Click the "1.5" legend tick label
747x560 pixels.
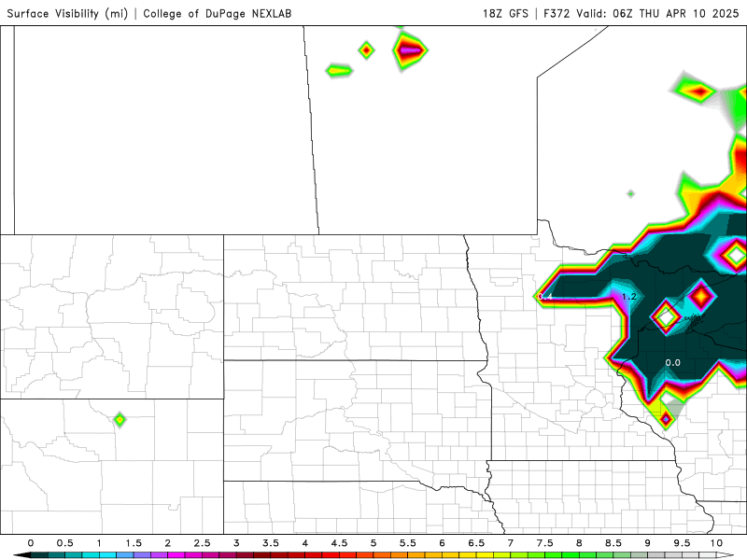click(134, 543)
